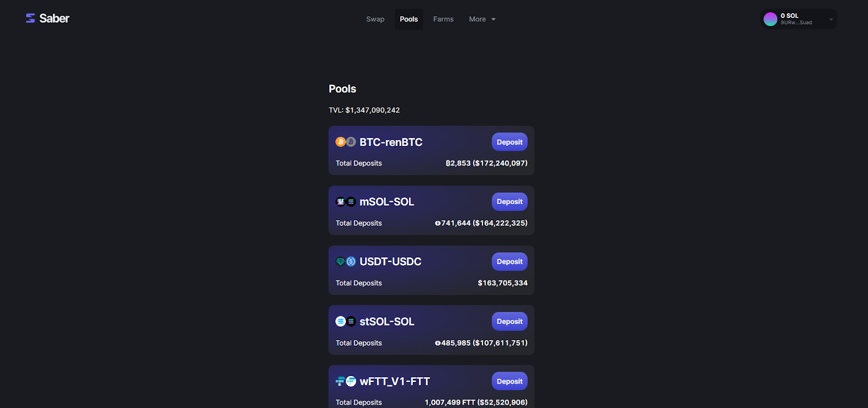This screenshot has height=408, width=868.
Task: Click the wallet avatar gradient circle
Action: (770, 19)
